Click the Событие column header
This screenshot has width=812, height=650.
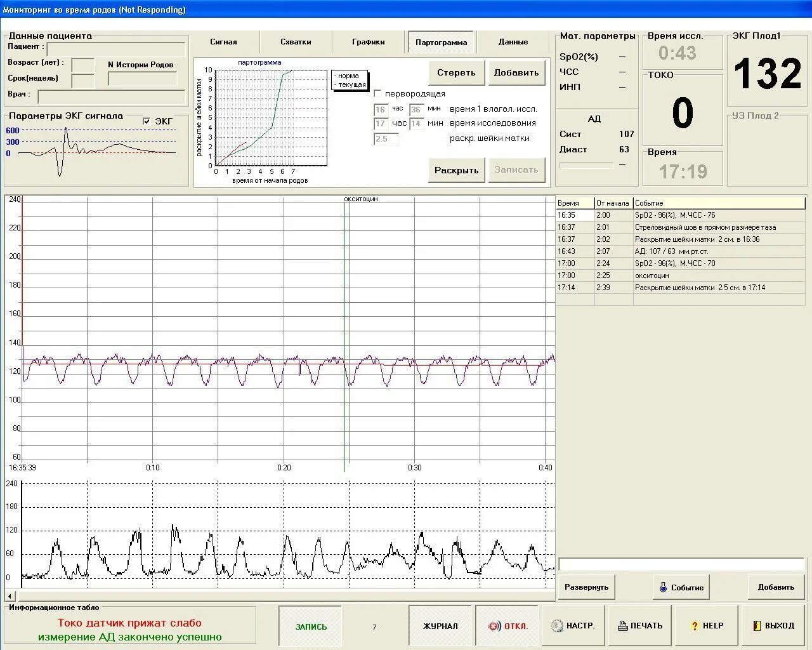(719, 203)
